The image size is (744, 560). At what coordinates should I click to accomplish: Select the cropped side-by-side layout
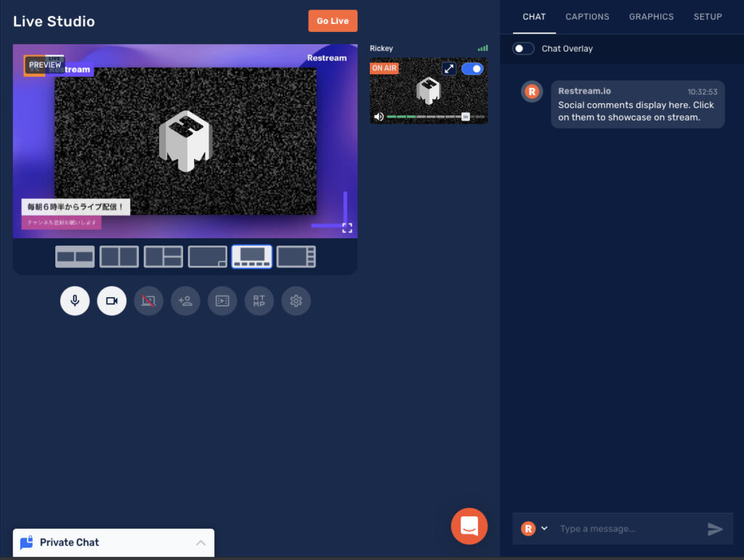pyautogui.click(x=75, y=256)
